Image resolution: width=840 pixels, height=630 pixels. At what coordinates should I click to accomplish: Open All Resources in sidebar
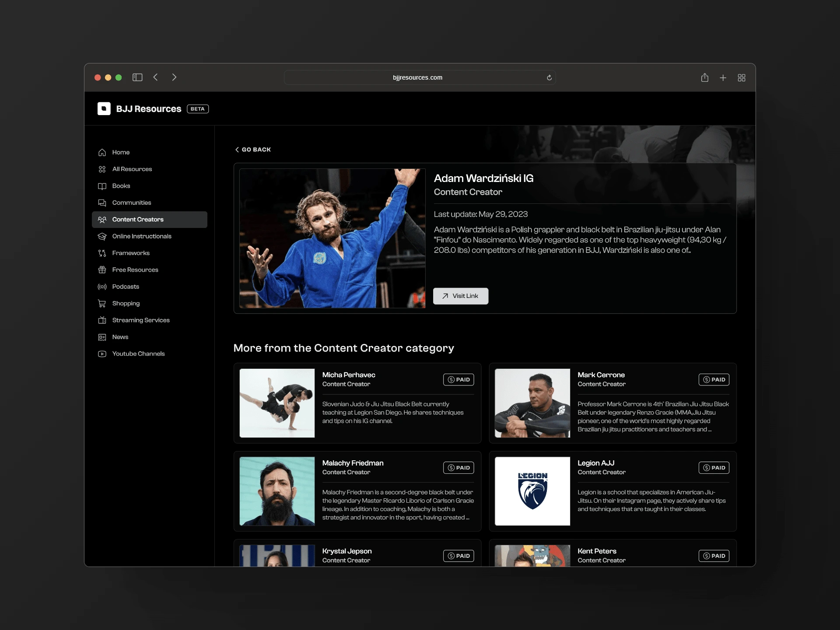pos(150,169)
